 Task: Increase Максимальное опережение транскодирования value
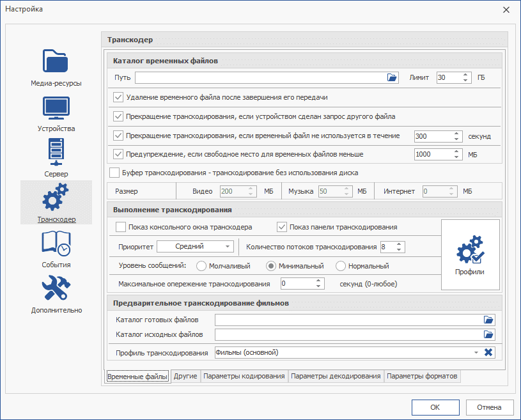coord(318,281)
